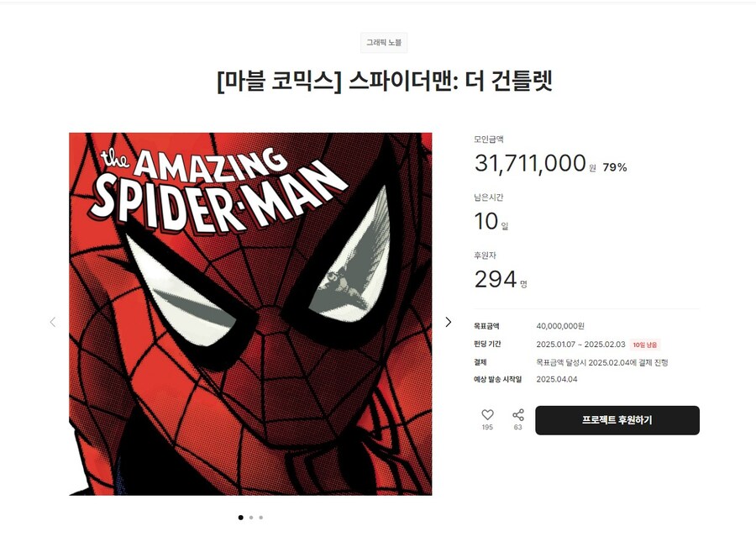Show the next slide with the right arrow
Screen dimensions: 756x542
[448, 322]
